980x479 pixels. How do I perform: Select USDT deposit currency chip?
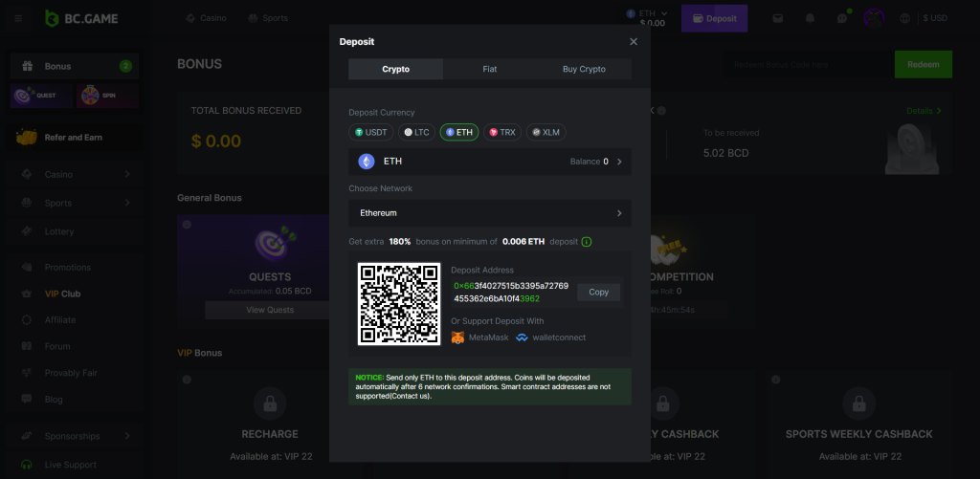tap(371, 132)
